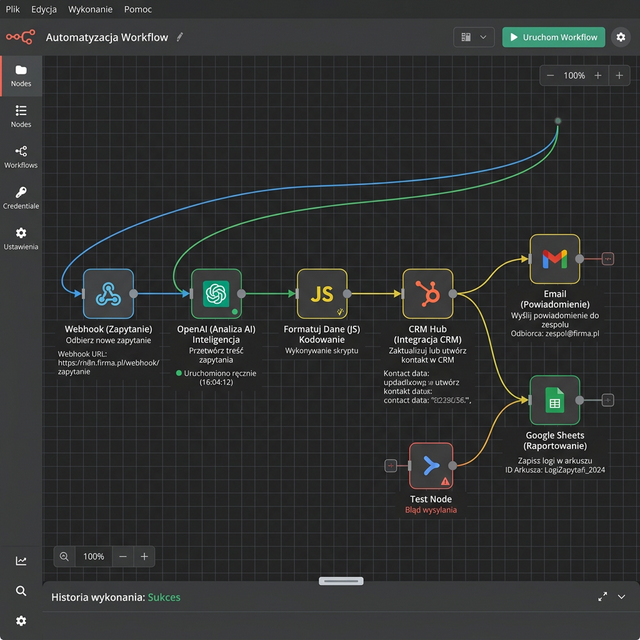Click Webhook node output connector

point(133,293)
